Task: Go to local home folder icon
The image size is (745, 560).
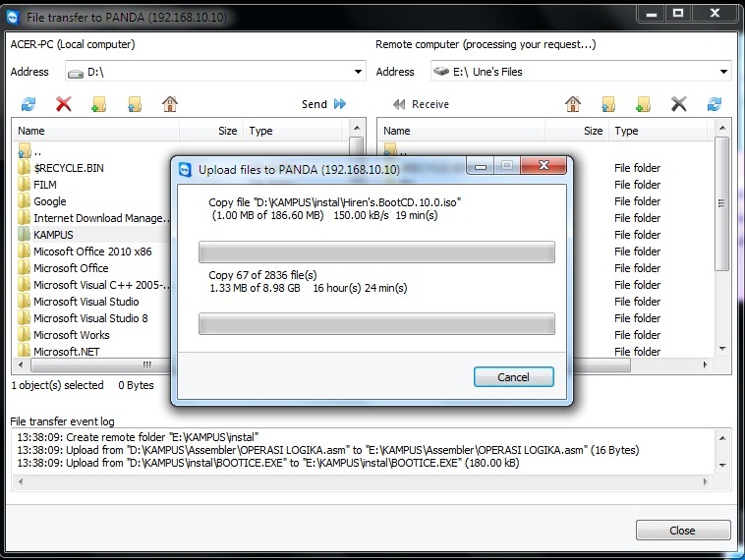Action: click(170, 104)
